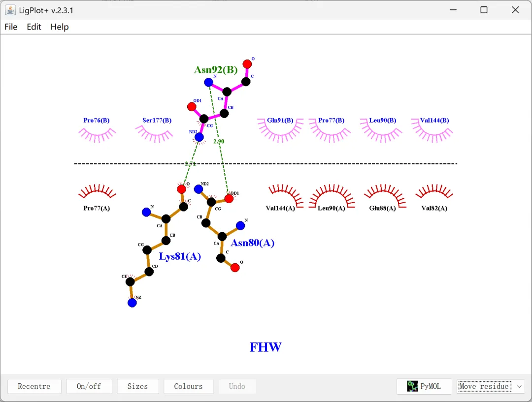This screenshot has width=532, height=402.
Task: Click the 2.90 hydrogen bond distance label
Action: [x=219, y=141]
